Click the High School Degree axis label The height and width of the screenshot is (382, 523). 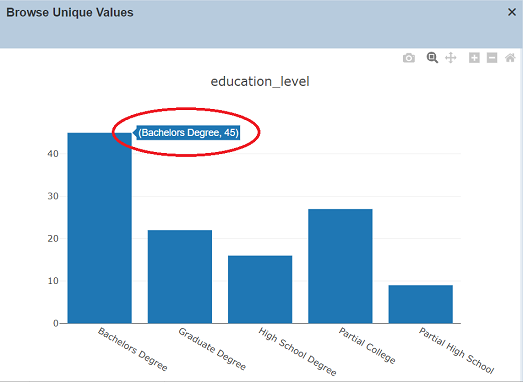click(297, 351)
